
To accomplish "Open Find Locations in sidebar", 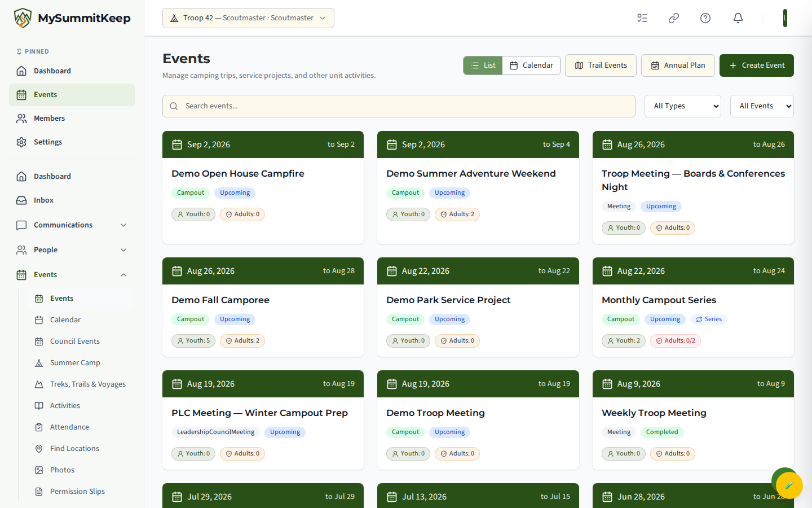I will (81, 449).
